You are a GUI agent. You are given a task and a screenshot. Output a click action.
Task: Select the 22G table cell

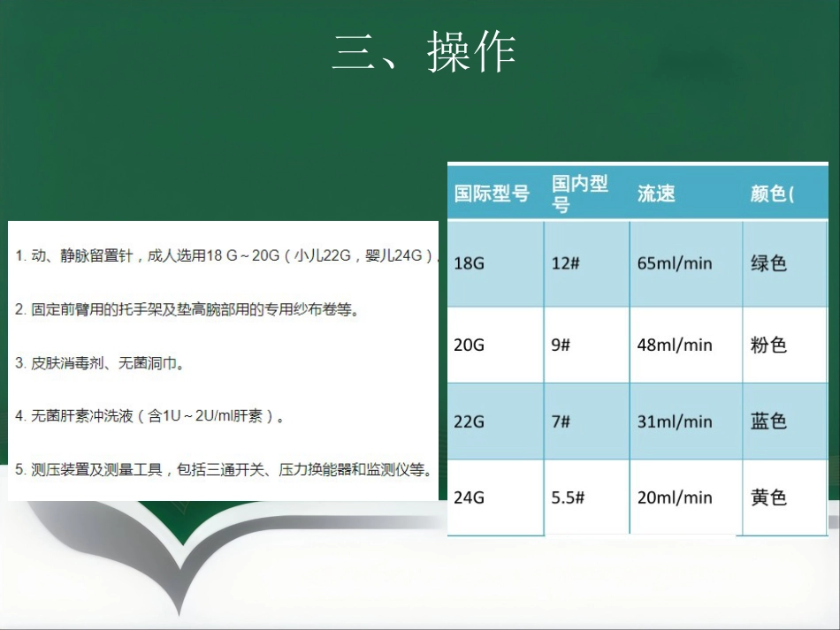(496, 421)
